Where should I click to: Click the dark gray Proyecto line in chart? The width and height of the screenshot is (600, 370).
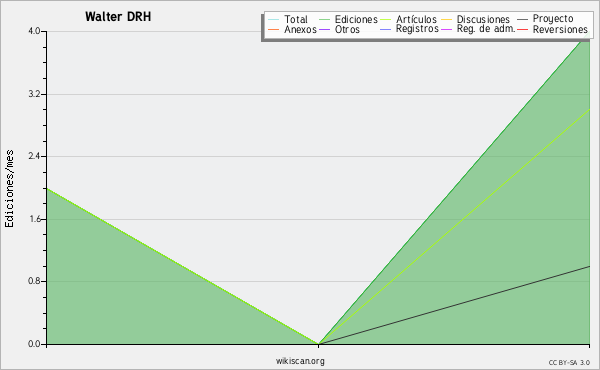pos(454,305)
